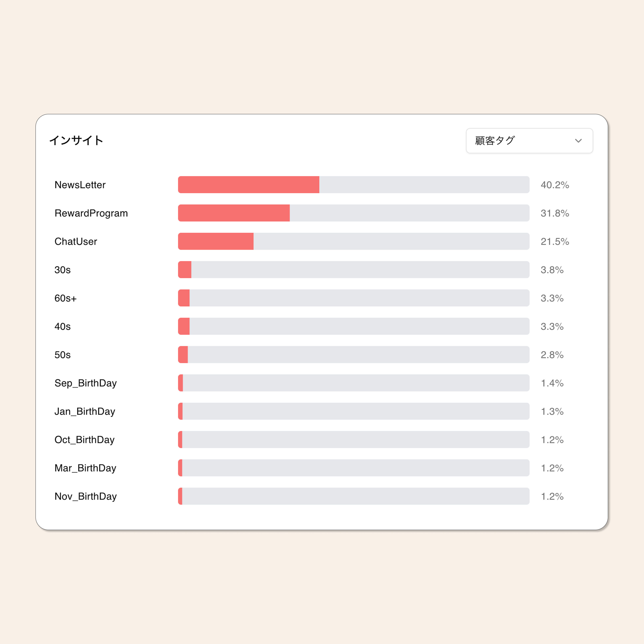Click the NewsLetter red progress bar

249,185
